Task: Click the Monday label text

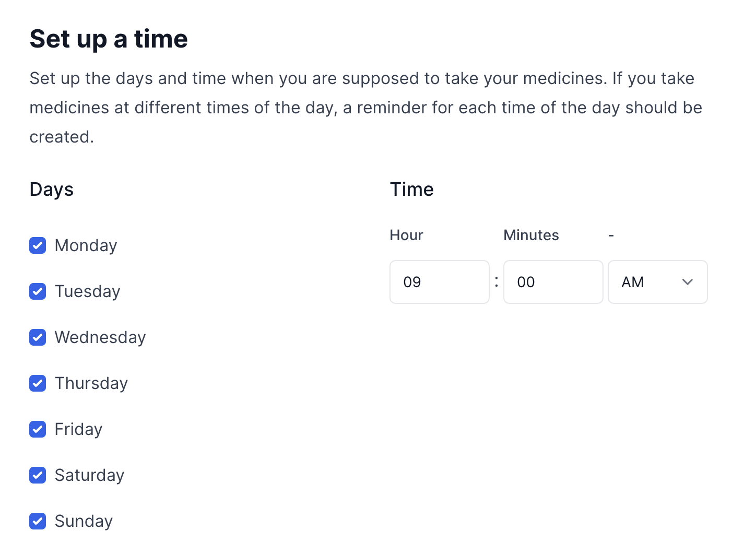Action: tap(86, 245)
